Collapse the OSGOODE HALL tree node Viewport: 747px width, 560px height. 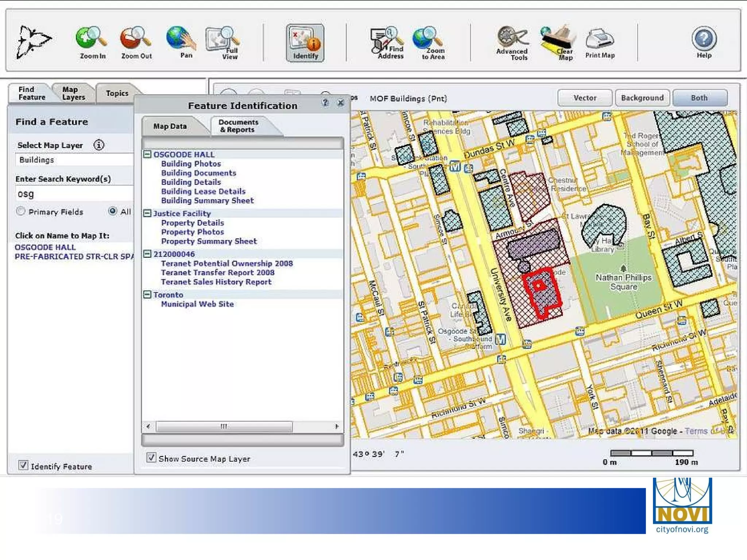(147, 154)
